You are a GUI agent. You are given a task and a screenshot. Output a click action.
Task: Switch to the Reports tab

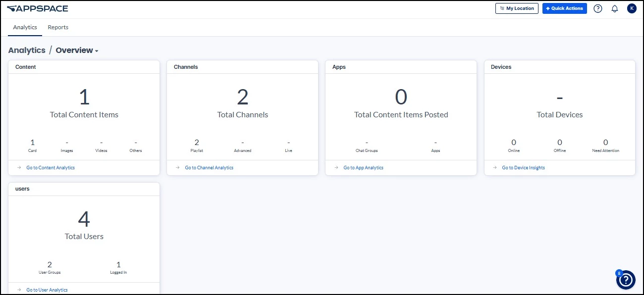(58, 28)
